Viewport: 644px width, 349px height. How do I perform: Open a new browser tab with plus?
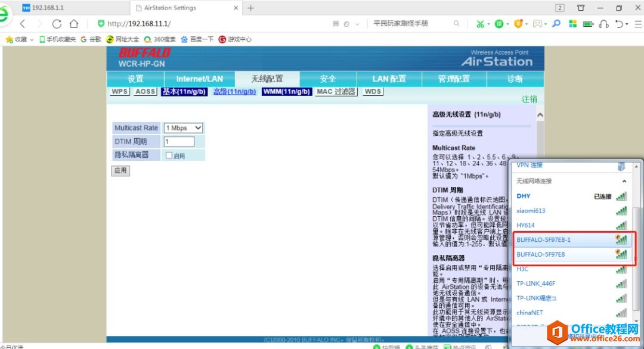(x=250, y=8)
